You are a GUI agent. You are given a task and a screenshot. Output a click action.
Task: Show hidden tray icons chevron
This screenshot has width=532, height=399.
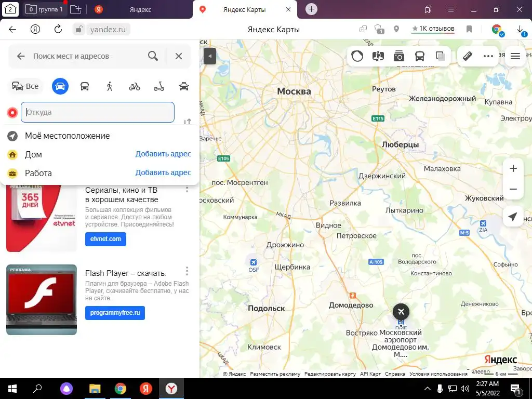428,389
